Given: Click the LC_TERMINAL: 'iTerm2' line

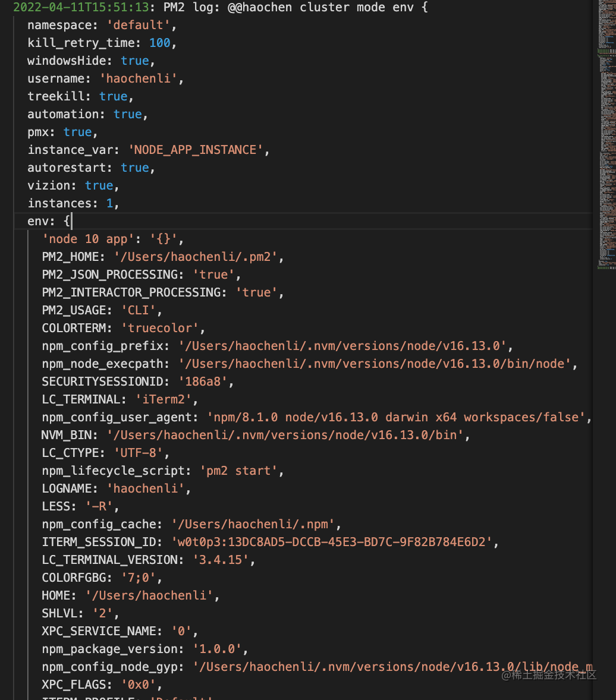Looking at the screenshot, I should coord(120,399).
